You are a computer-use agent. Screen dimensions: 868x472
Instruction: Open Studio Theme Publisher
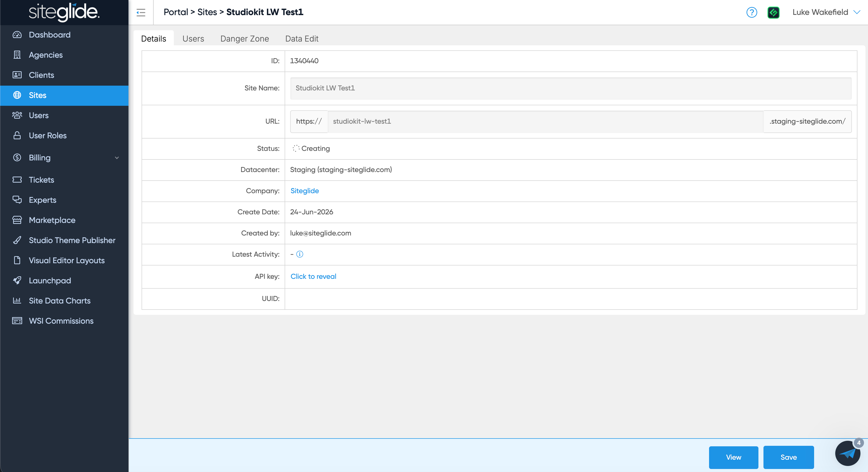[64, 240]
